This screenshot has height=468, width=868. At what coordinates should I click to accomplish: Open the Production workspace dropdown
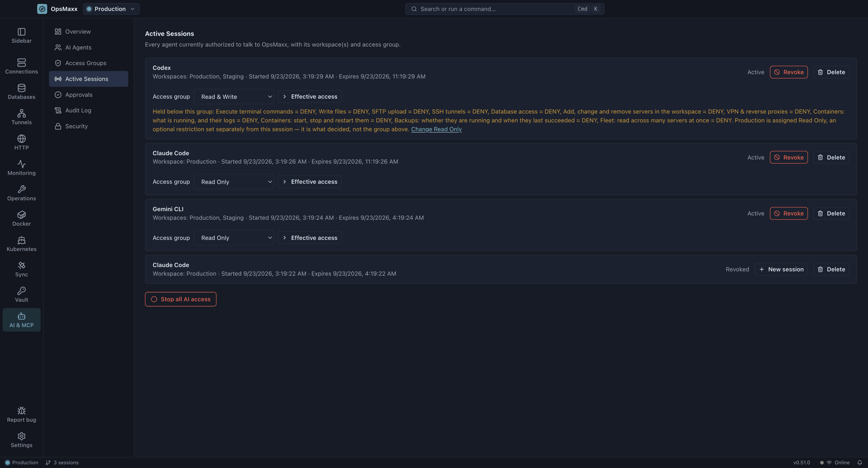111,9
